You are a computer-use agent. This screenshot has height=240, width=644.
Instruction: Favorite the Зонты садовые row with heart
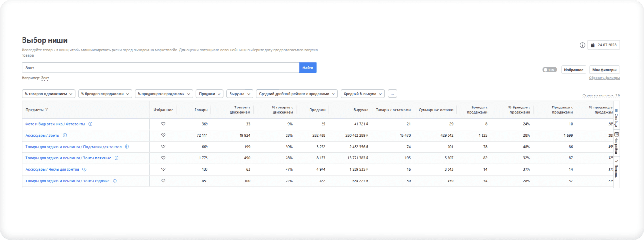[163, 181]
